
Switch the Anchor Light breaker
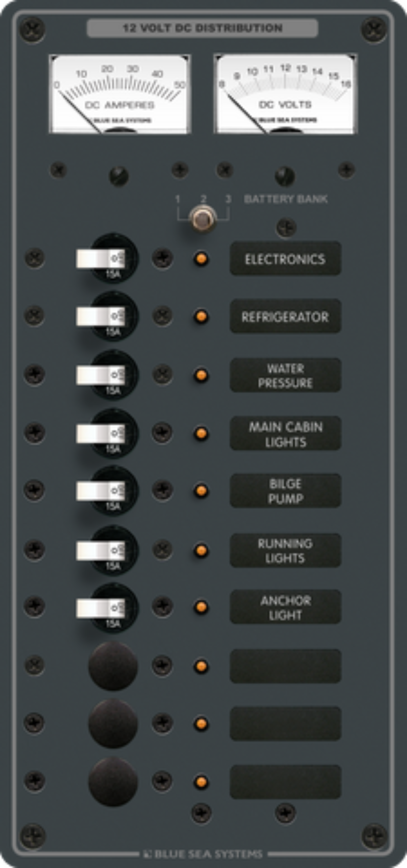click(x=101, y=608)
